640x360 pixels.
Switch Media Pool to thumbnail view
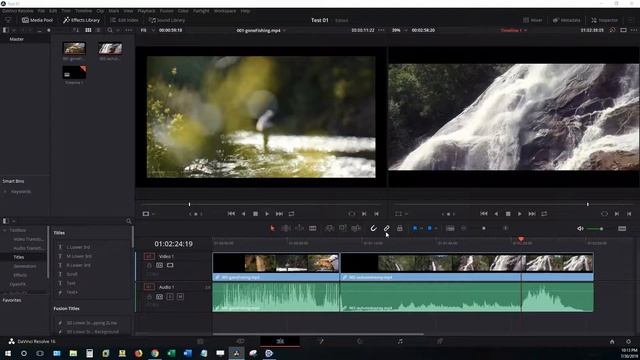pos(88,30)
